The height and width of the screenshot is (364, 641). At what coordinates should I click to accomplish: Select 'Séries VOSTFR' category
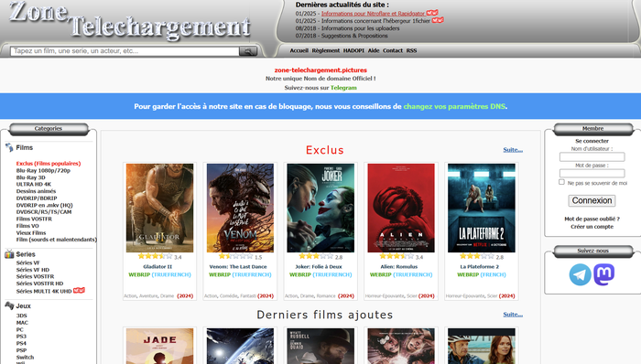(35, 276)
